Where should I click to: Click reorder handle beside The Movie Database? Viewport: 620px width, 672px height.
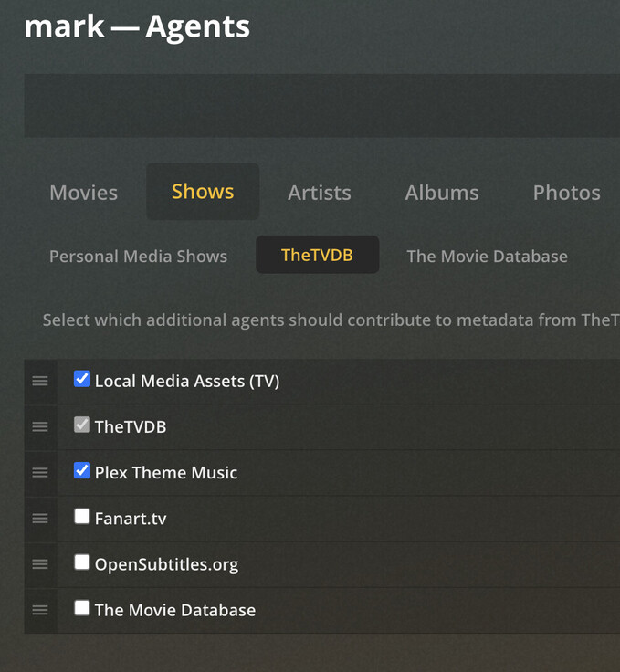coord(40,609)
